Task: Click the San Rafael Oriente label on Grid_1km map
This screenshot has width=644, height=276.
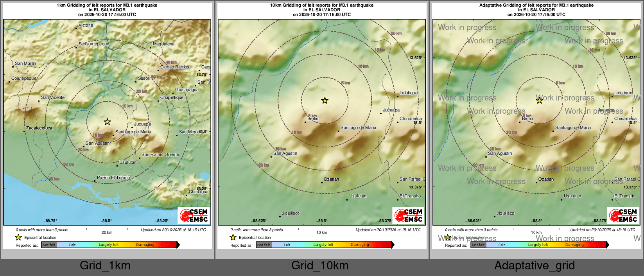Action: pos(160,154)
